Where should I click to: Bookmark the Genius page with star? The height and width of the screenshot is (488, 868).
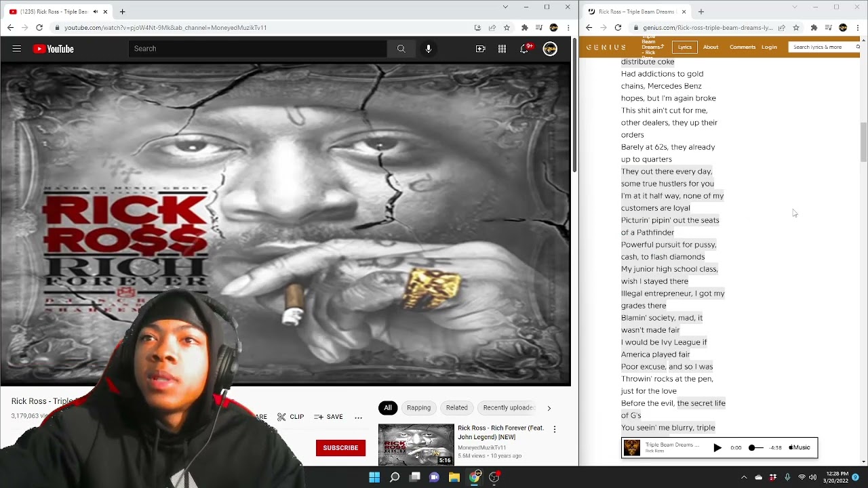pos(796,28)
